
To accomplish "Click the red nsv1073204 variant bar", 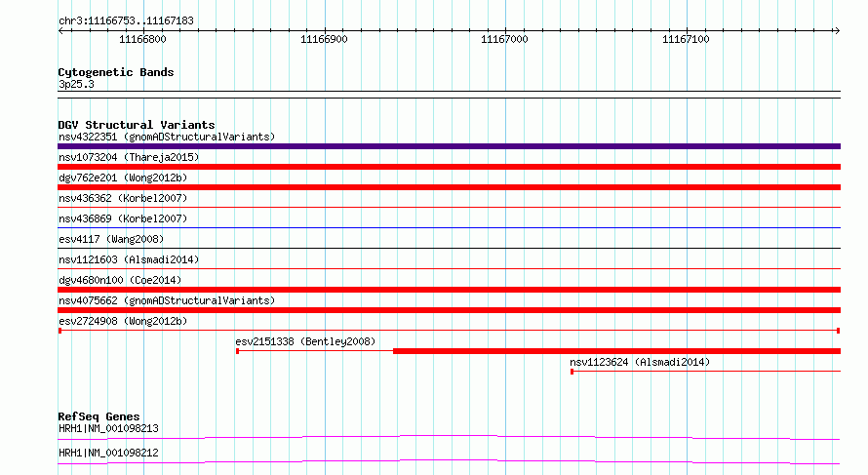I will pos(449,167).
